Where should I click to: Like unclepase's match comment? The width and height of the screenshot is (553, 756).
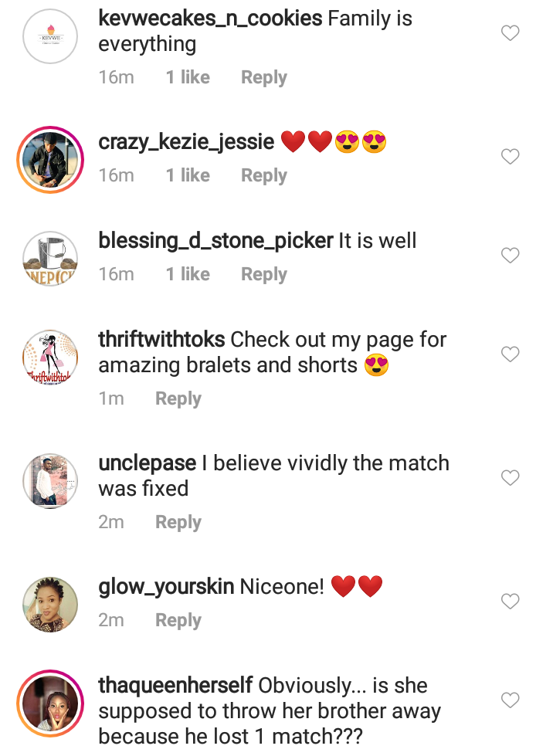point(510,478)
